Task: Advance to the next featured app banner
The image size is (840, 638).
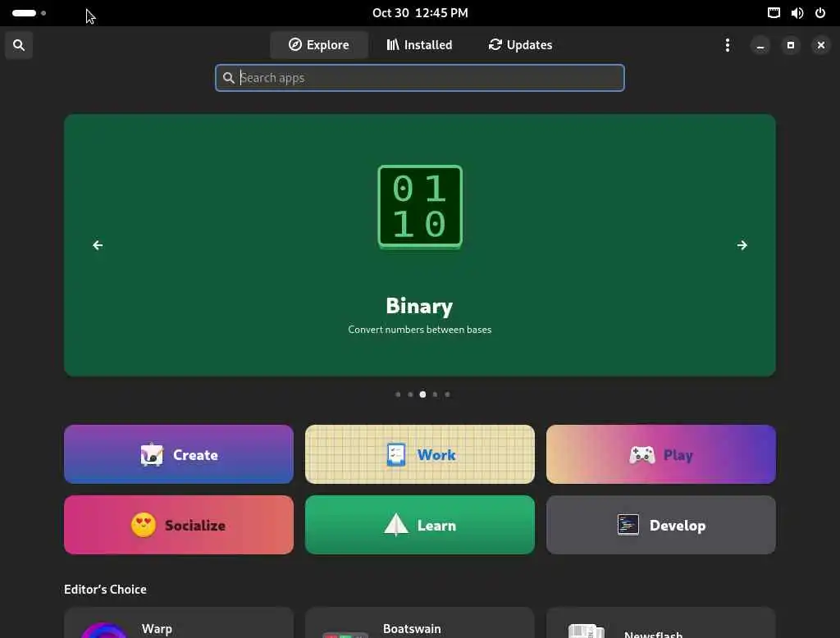Action: pyautogui.click(x=742, y=245)
